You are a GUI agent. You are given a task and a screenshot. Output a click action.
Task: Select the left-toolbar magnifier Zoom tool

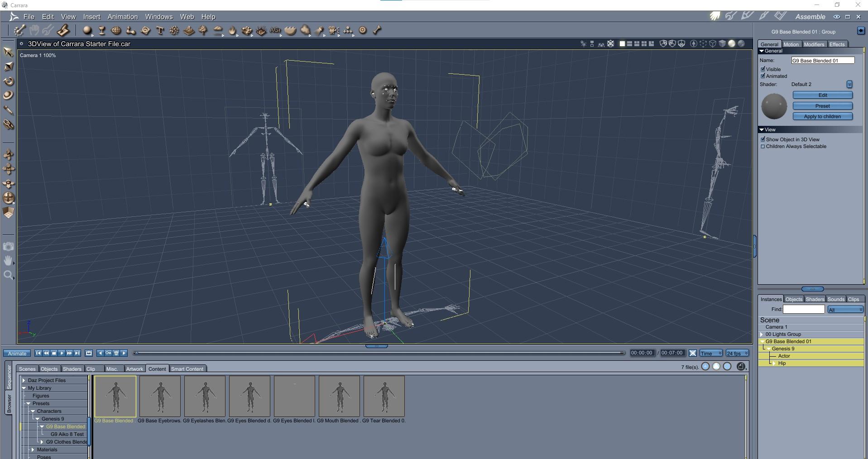(8, 275)
